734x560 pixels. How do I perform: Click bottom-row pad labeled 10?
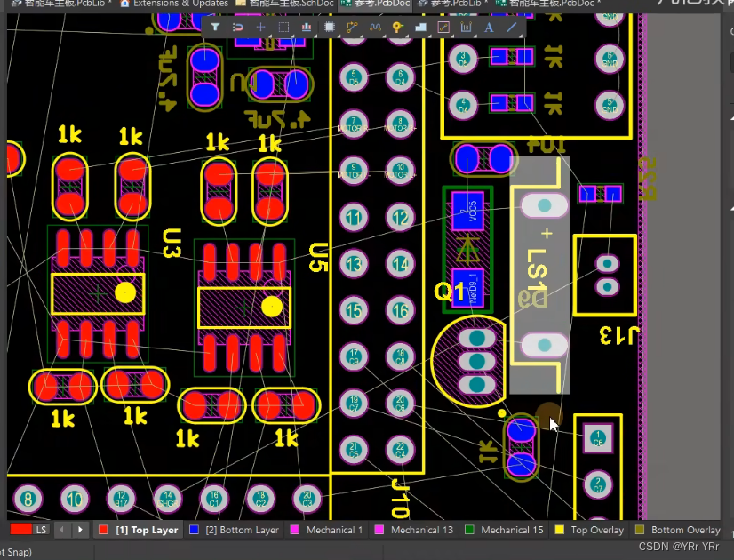[x=75, y=500]
